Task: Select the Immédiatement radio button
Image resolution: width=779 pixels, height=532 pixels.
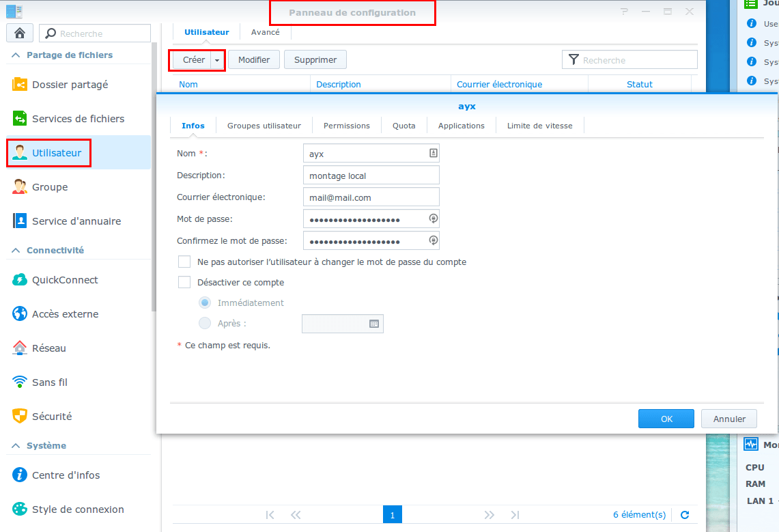Action: click(205, 303)
